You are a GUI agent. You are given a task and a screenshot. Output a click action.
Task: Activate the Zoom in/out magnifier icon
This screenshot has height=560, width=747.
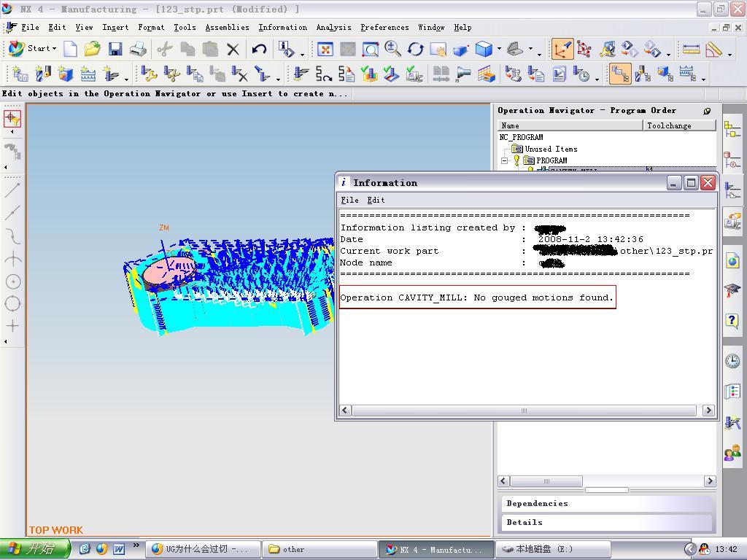point(392,49)
